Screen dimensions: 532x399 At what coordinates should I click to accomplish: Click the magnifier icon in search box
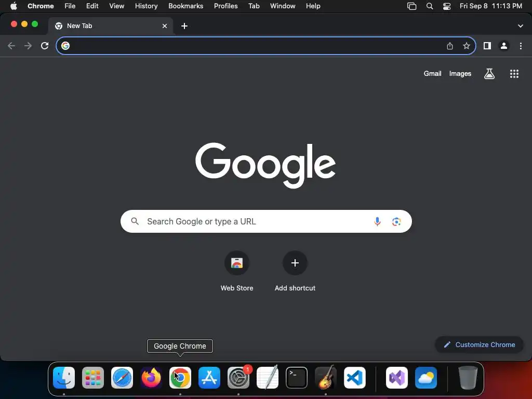[135, 221]
